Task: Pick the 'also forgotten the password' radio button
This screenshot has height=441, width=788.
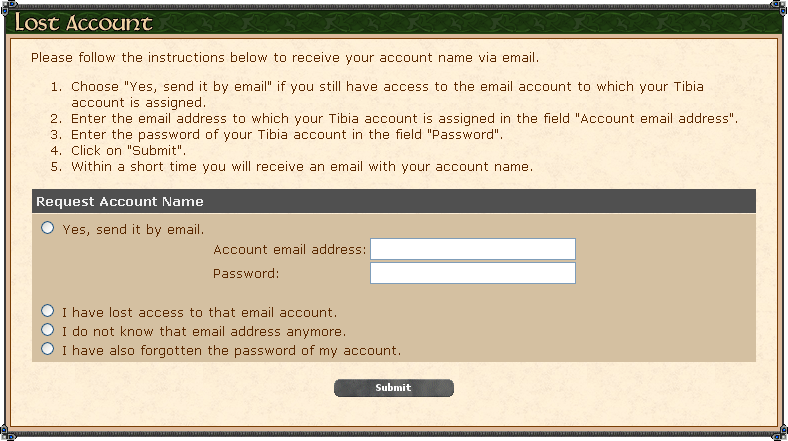Action: click(x=48, y=349)
